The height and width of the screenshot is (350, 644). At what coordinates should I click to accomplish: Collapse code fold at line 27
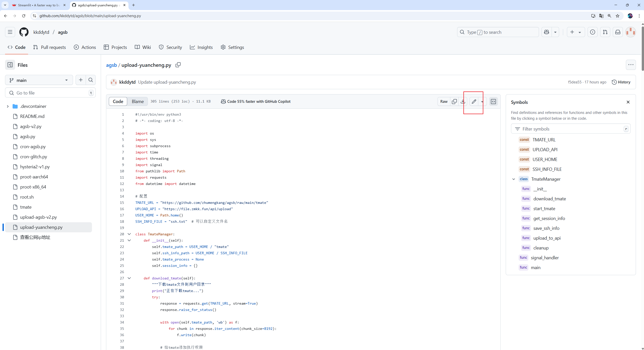point(129,278)
